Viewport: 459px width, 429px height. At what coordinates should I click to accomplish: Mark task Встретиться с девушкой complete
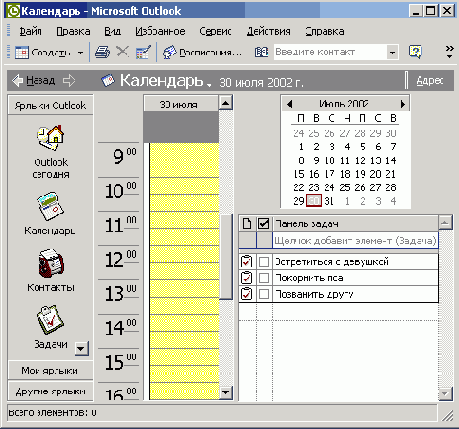click(x=264, y=262)
